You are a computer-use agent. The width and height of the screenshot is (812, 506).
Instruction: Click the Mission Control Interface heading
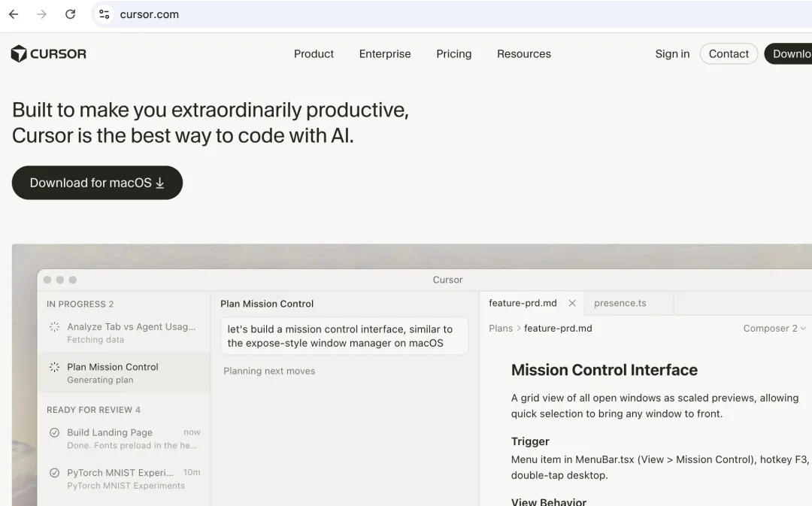[604, 370]
